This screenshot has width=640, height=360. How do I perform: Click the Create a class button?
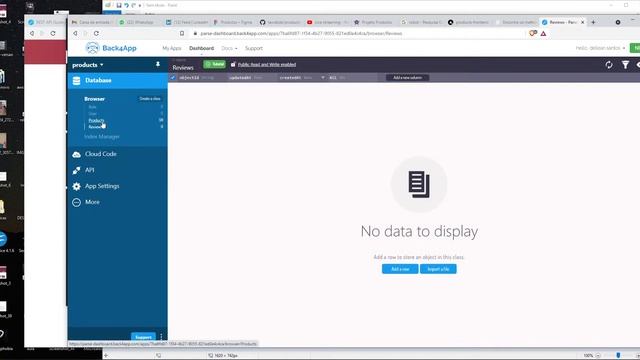(x=150, y=99)
